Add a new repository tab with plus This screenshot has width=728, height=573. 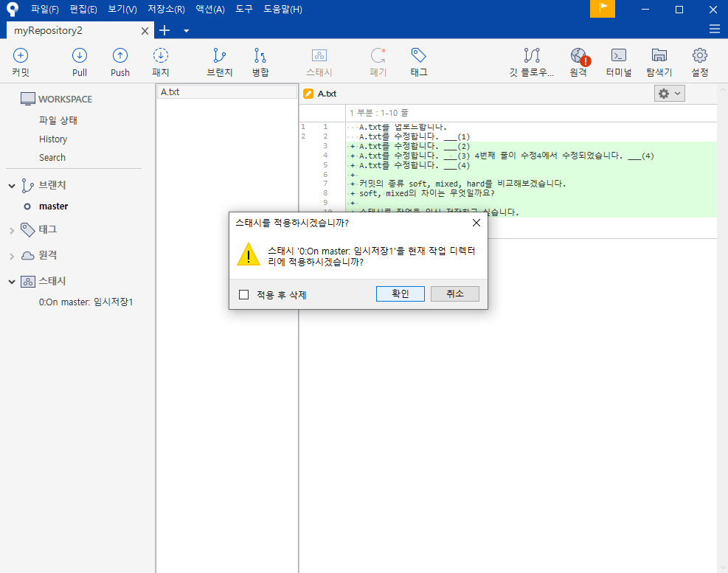click(164, 31)
